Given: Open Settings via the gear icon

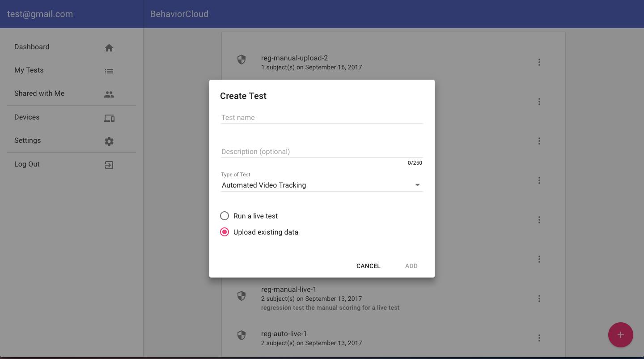Looking at the screenshot, I should pos(109,141).
